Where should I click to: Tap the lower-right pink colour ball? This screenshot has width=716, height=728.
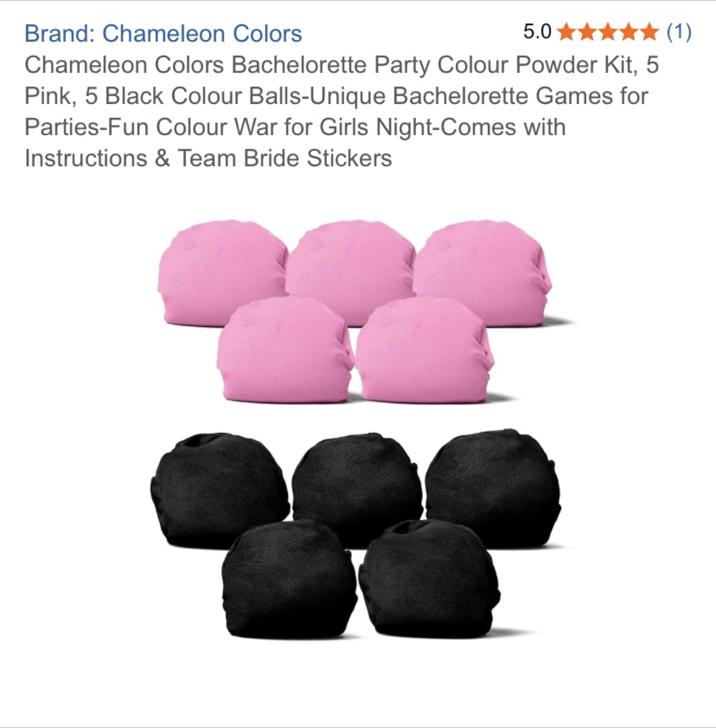[424, 350]
